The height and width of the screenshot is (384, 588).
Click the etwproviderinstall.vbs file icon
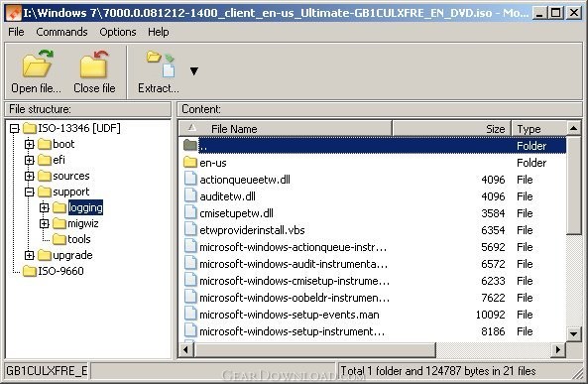coord(190,230)
